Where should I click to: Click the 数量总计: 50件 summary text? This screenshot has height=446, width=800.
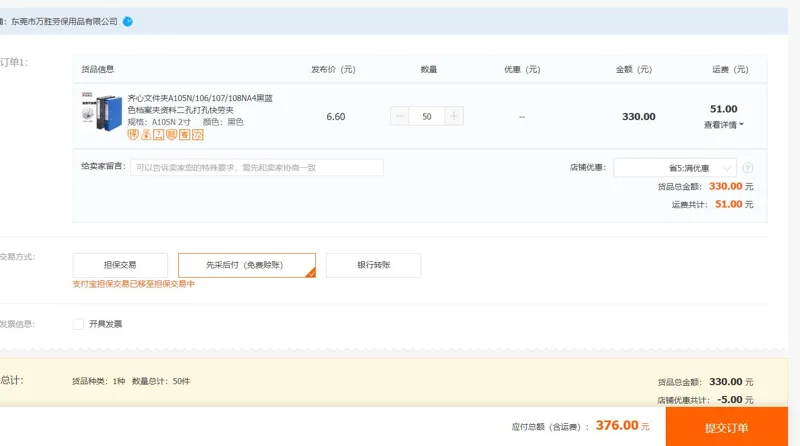click(161, 381)
